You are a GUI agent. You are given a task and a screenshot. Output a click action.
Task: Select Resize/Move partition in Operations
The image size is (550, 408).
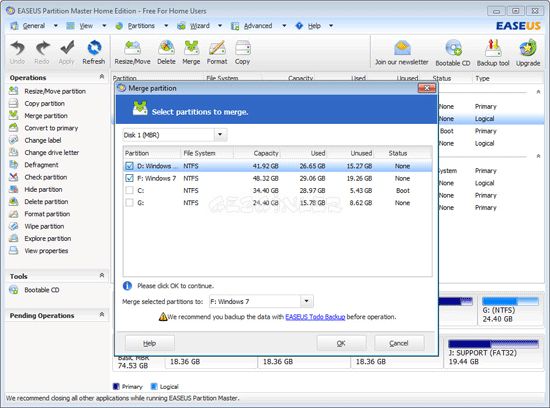[x=55, y=91]
